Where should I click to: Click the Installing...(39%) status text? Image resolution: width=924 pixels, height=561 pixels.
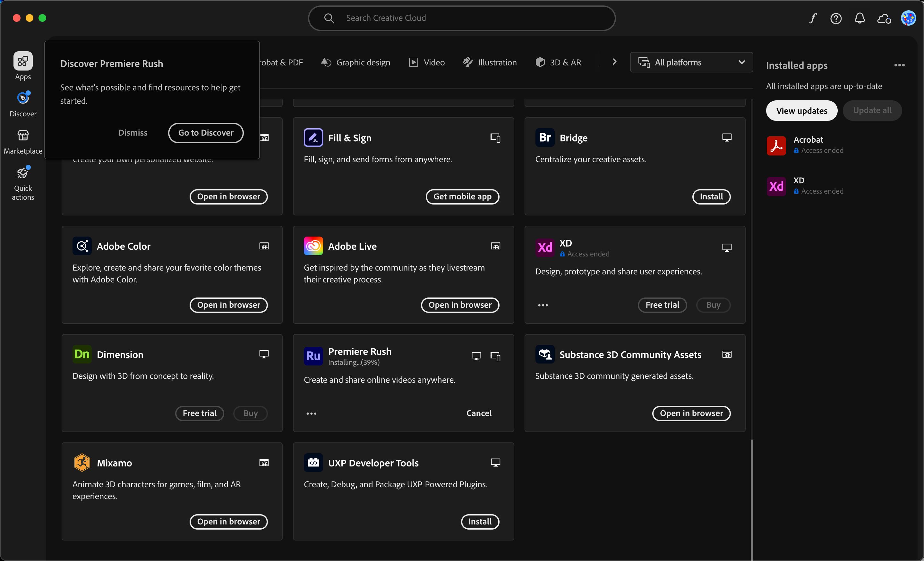pyautogui.click(x=354, y=362)
